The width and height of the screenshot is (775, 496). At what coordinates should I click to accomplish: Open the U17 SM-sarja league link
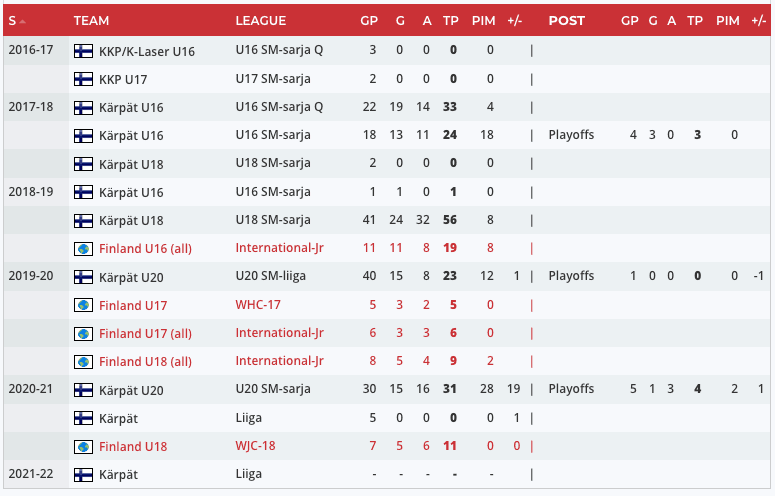tap(273, 79)
